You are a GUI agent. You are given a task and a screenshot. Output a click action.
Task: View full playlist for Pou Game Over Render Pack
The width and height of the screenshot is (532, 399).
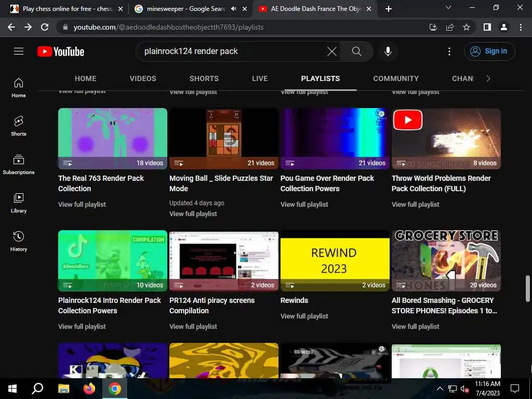click(x=304, y=205)
